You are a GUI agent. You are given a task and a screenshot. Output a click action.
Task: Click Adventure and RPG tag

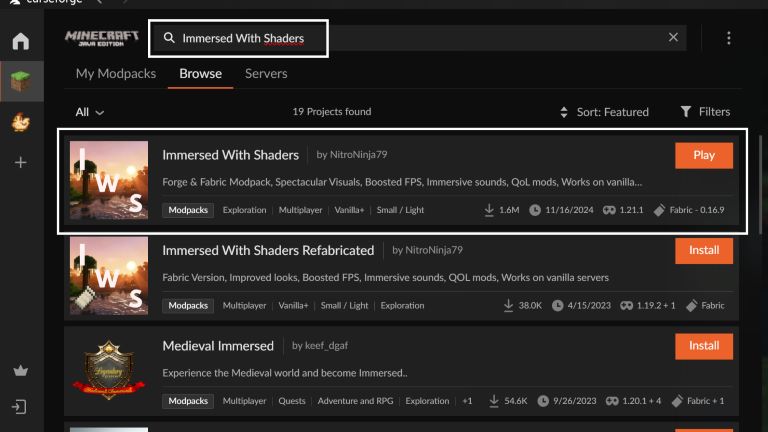[x=355, y=401]
